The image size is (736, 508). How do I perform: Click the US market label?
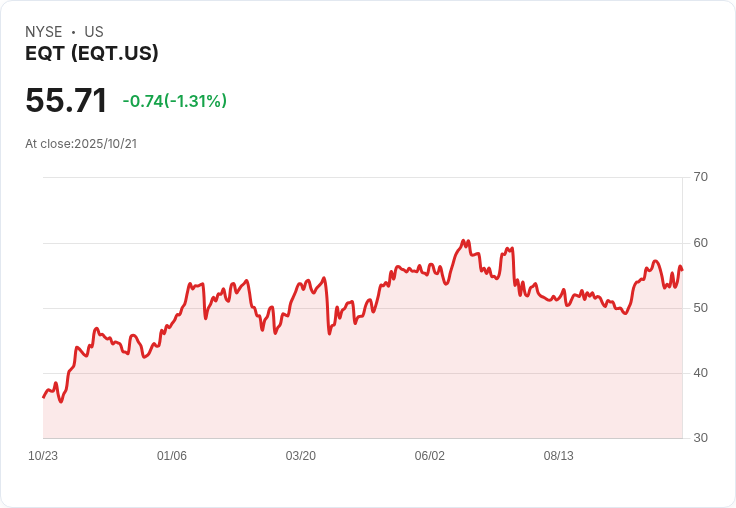coord(94,32)
